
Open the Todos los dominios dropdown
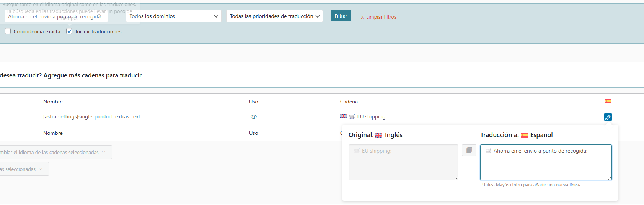click(174, 16)
